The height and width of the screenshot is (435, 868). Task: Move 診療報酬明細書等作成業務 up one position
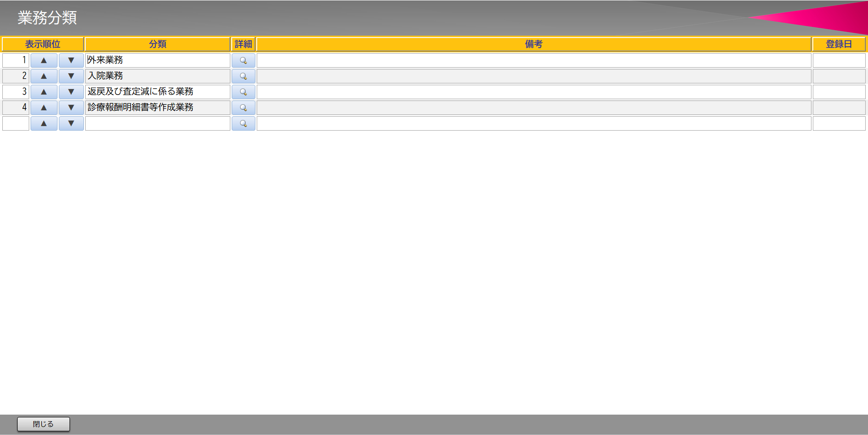[44, 107]
